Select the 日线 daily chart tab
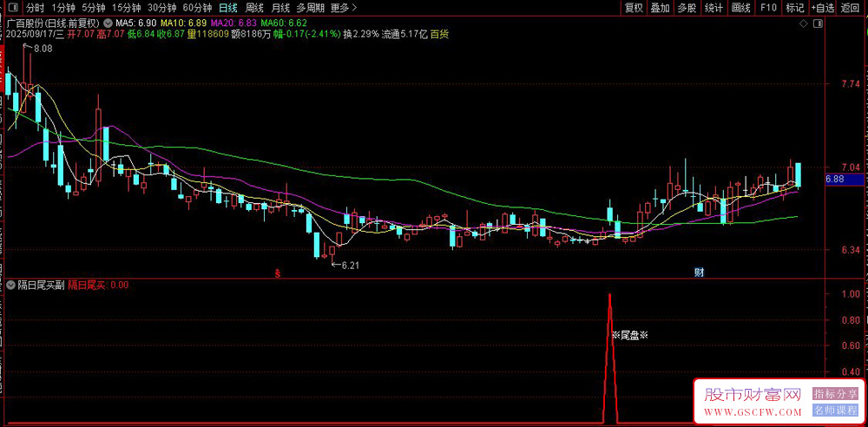 point(227,8)
